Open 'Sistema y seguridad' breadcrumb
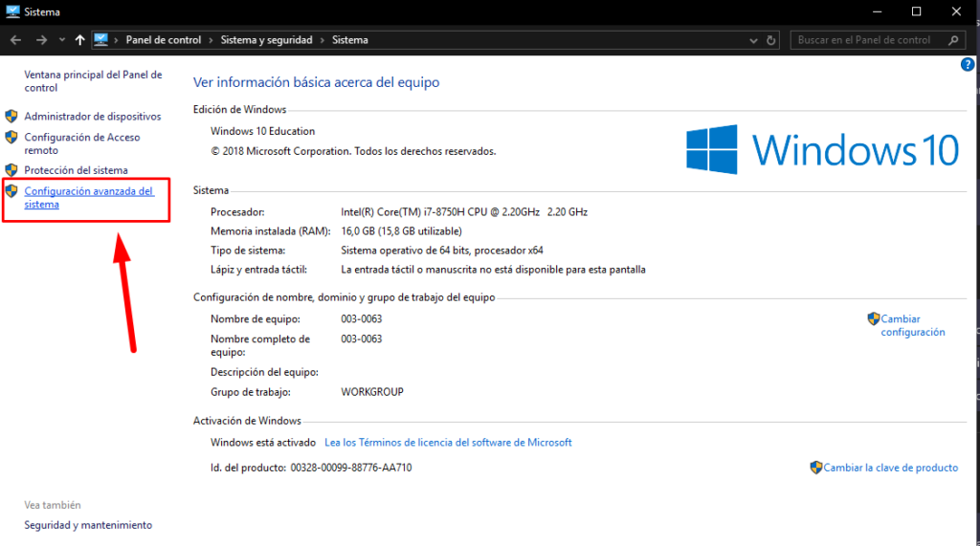The width and height of the screenshot is (980, 546). [x=266, y=40]
